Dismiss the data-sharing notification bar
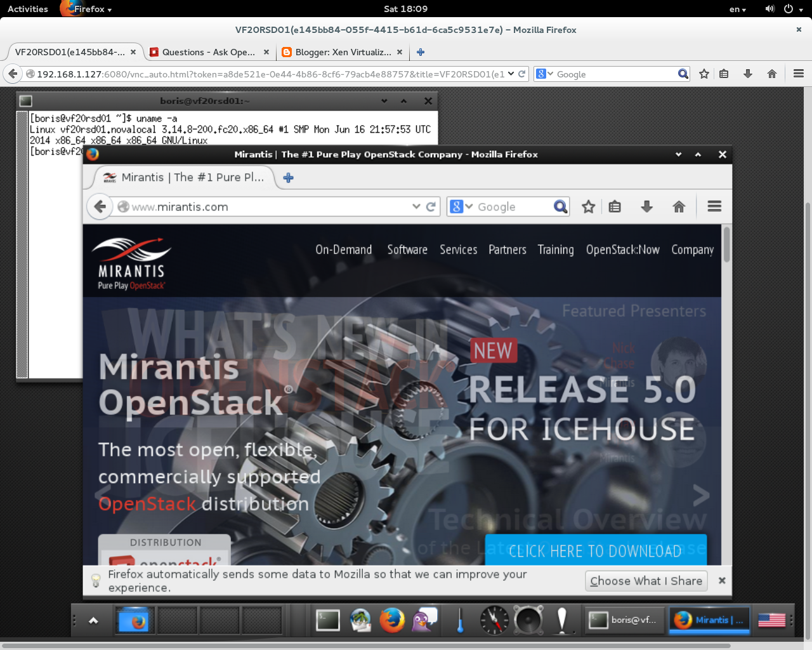The height and width of the screenshot is (650, 812). click(x=722, y=581)
